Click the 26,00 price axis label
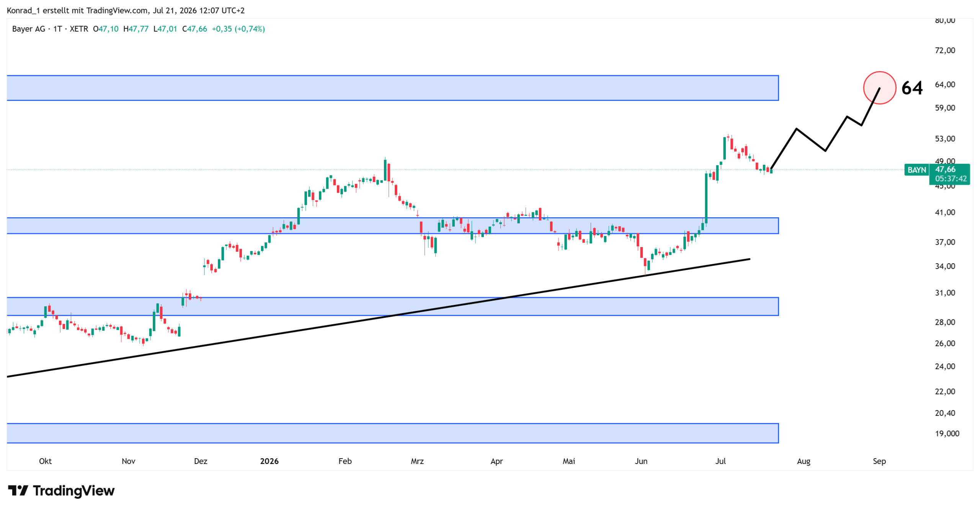Image resolution: width=980 pixels, height=511 pixels. [945, 344]
